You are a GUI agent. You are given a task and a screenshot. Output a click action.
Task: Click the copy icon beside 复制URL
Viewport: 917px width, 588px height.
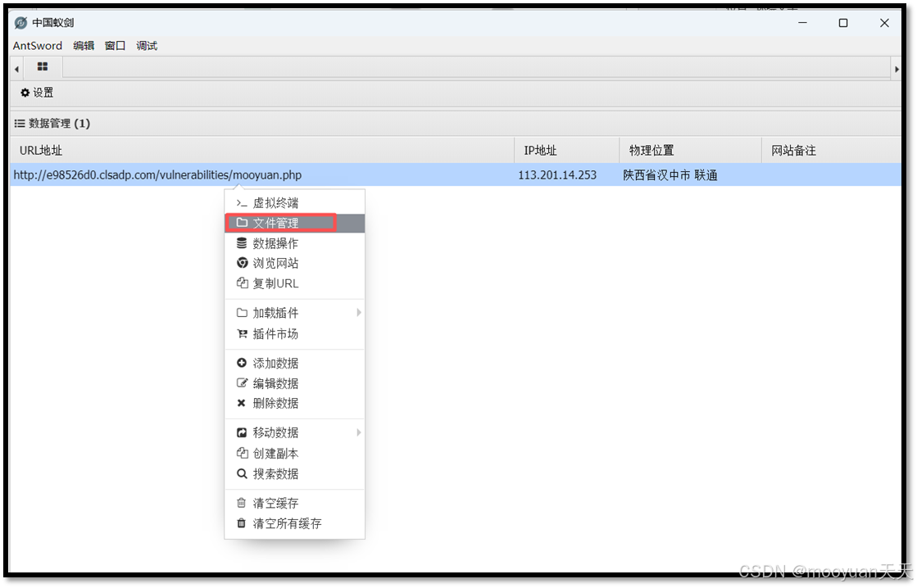pos(242,283)
